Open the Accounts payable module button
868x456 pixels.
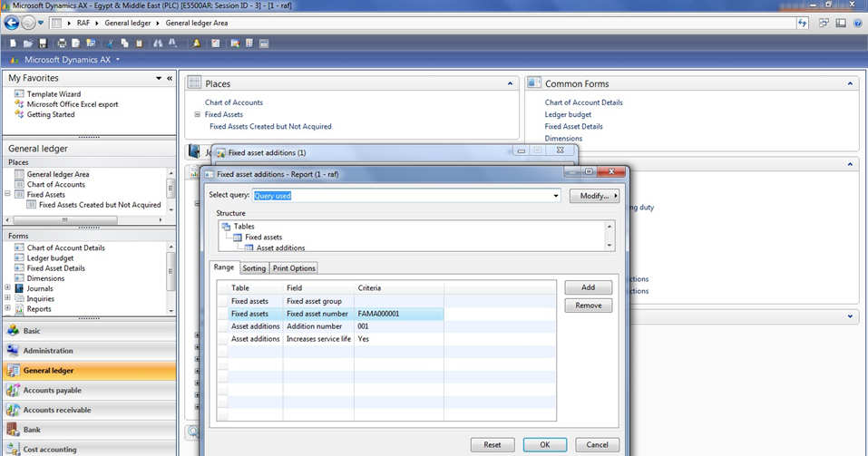(89, 390)
